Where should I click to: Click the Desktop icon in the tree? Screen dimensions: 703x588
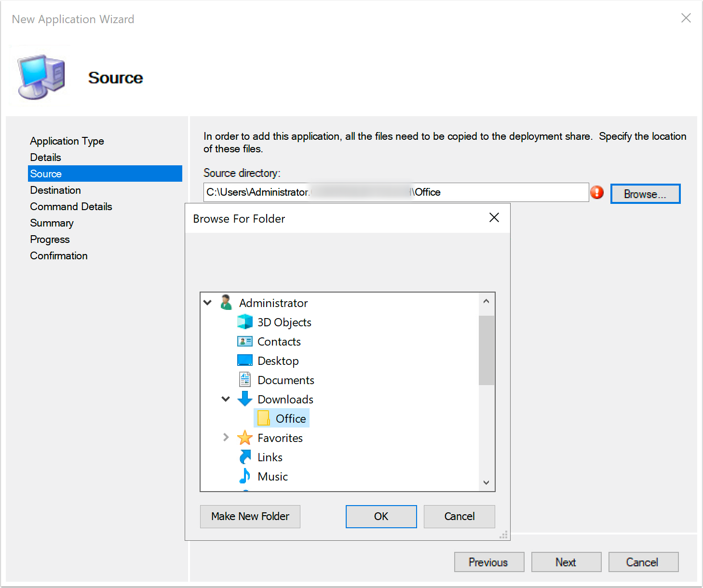[245, 360]
